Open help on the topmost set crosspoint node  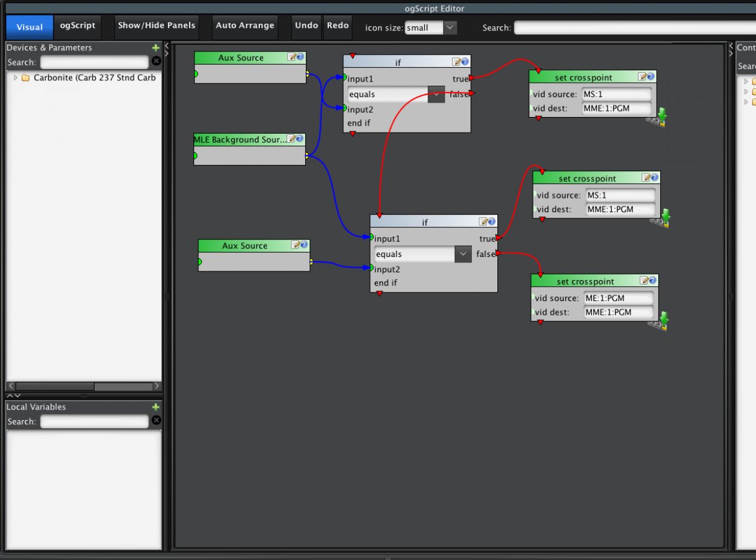(x=650, y=77)
